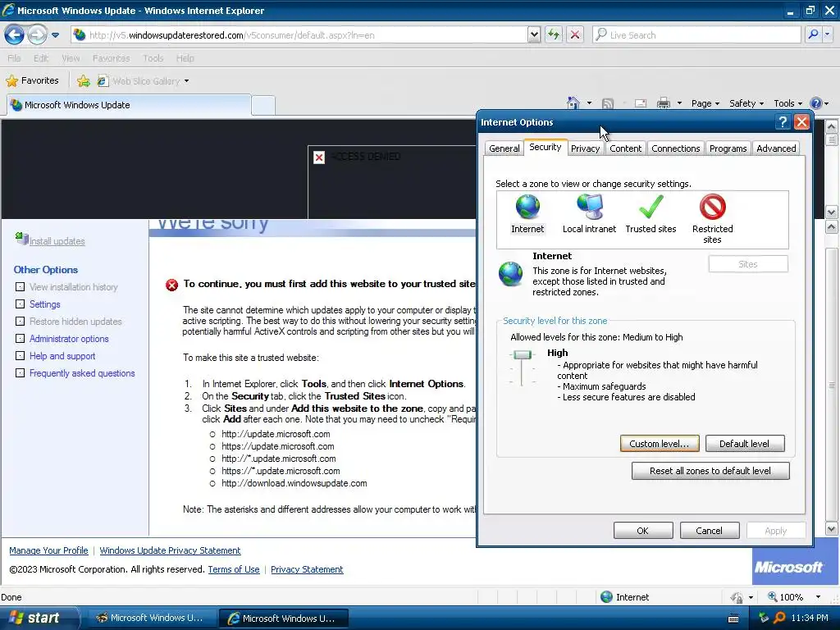The height and width of the screenshot is (630, 840).
Task: Click the dialog Help question mark button
Action: coord(782,122)
